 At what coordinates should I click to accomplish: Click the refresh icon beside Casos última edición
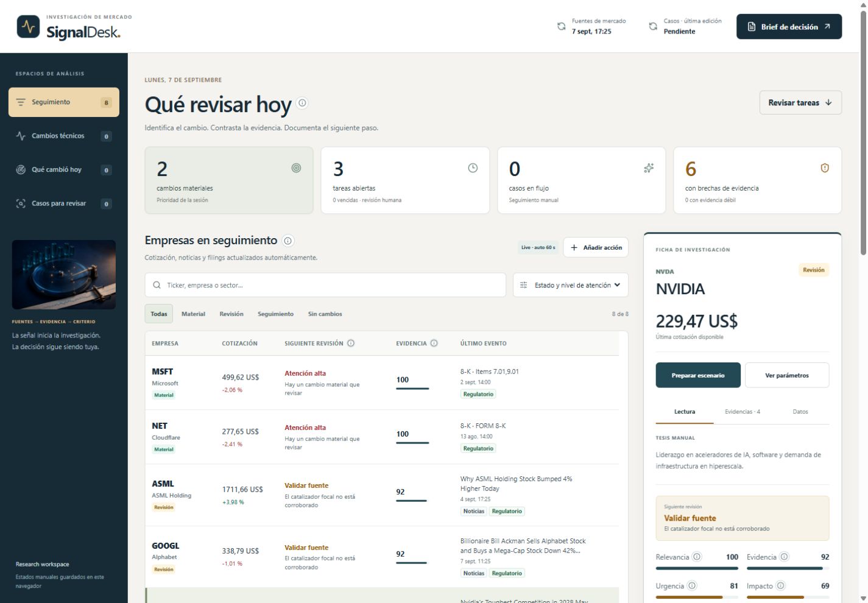click(653, 26)
